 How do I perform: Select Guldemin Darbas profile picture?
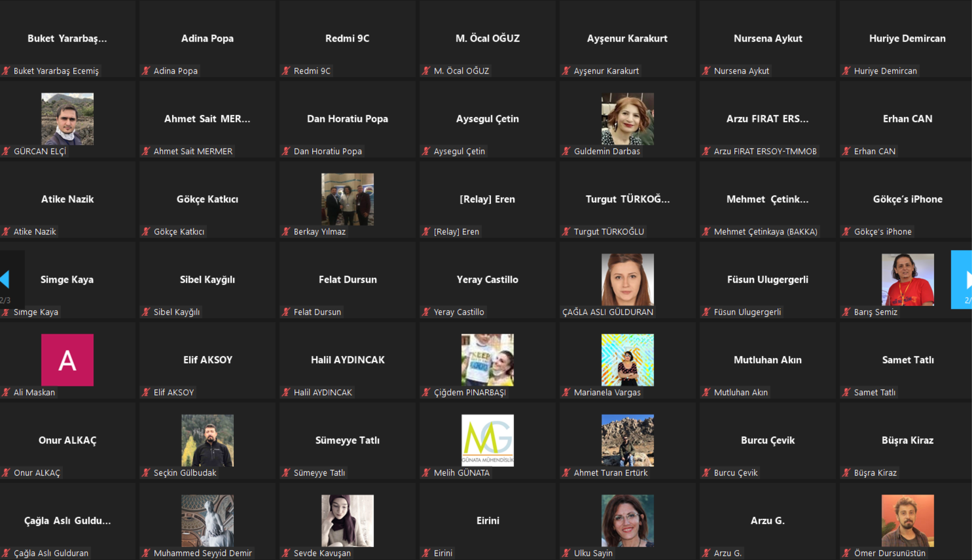[628, 119]
